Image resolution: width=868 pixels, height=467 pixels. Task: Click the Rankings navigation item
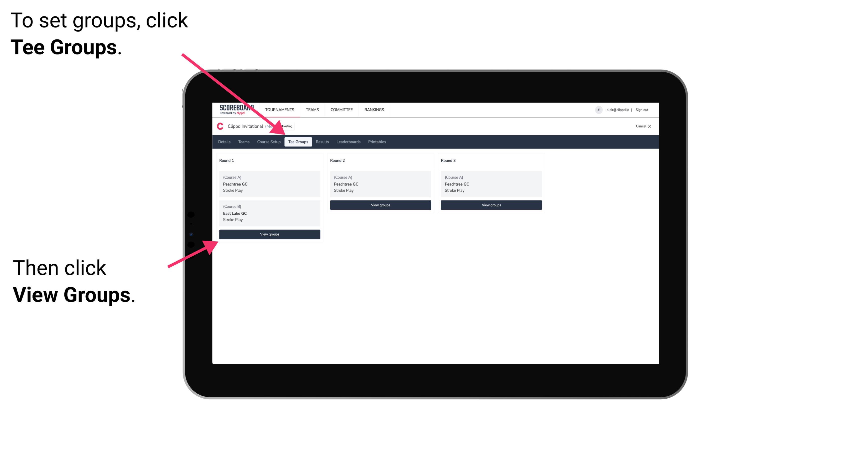pos(374,110)
